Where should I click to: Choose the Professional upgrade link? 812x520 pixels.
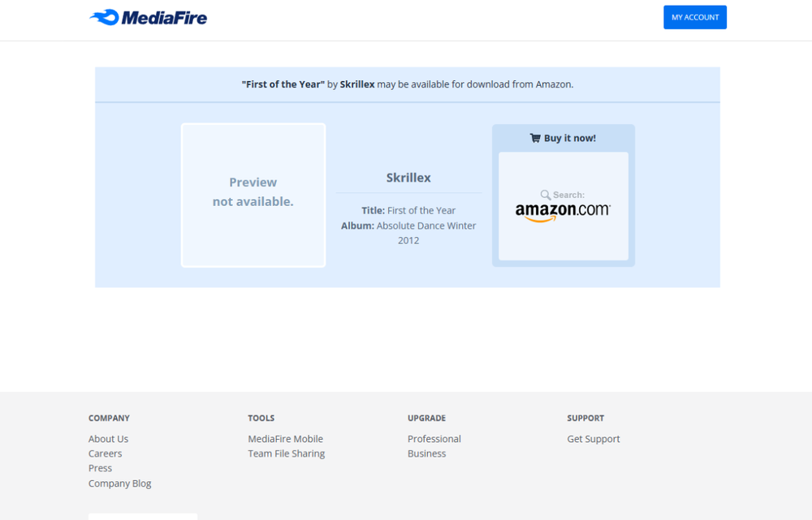[434, 439]
